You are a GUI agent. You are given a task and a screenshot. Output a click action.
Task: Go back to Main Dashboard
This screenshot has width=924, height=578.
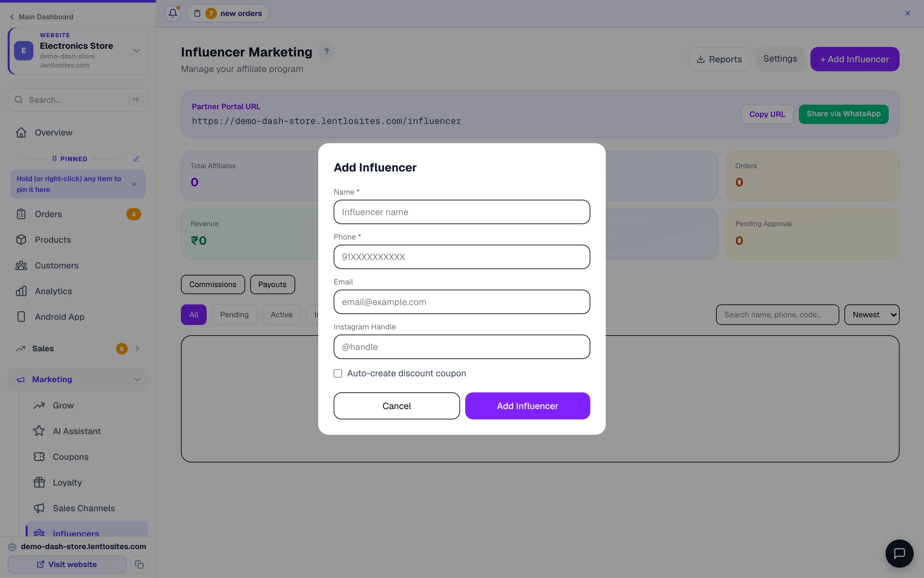[42, 17]
